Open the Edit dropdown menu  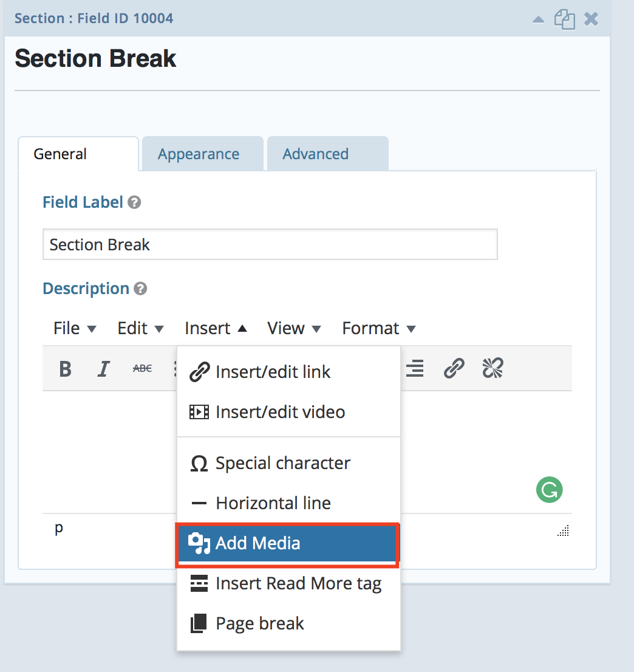point(140,328)
